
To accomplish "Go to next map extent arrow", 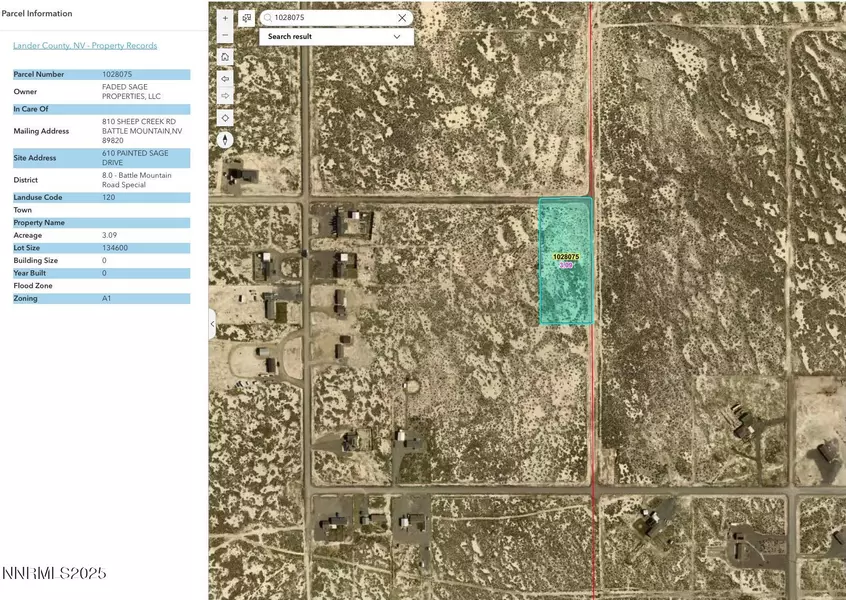I will [224, 97].
